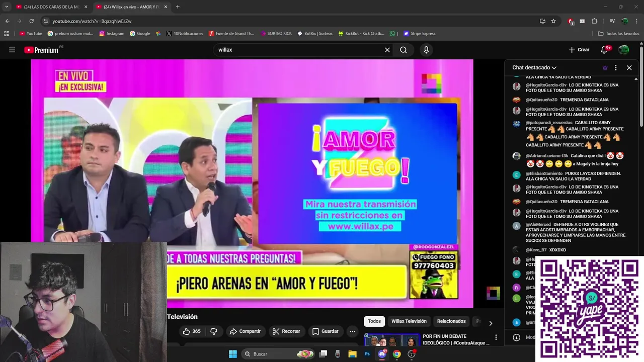Image resolution: width=644 pixels, height=362 pixels.
Task: Click the YouTube search input field
Action: 299,50
